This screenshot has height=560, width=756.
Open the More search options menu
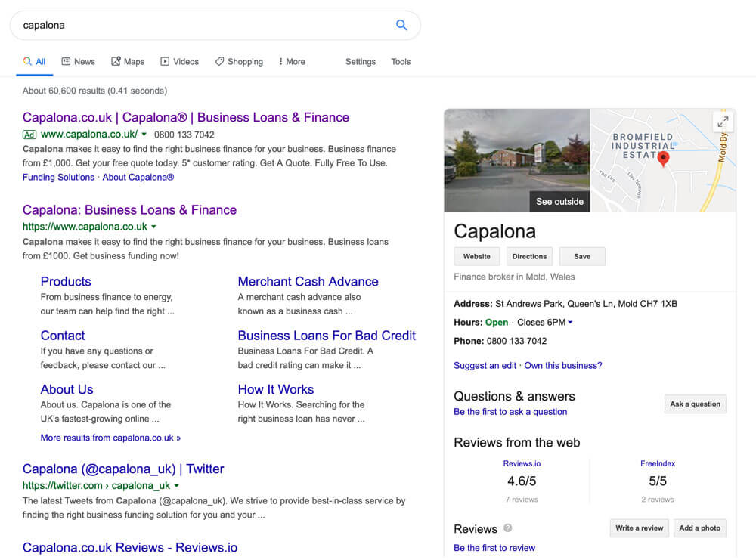coord(292,62)
